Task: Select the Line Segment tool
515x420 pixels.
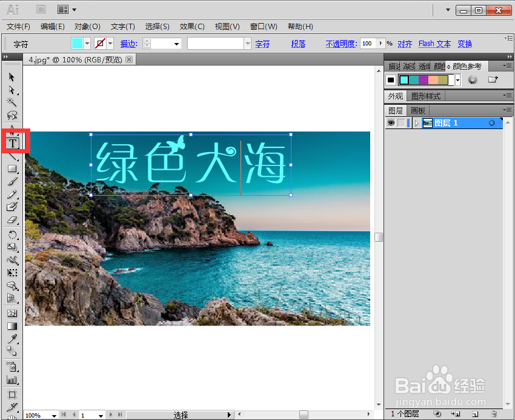Action: [13, 156]
